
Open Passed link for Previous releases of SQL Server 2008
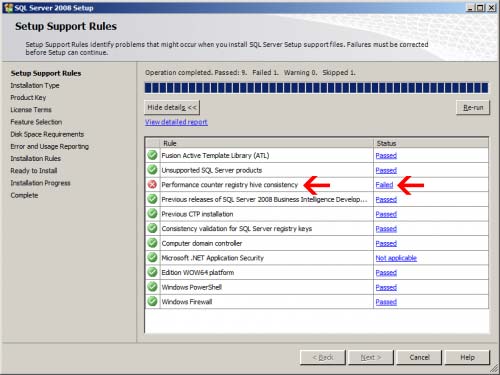[x=386, y=199]
